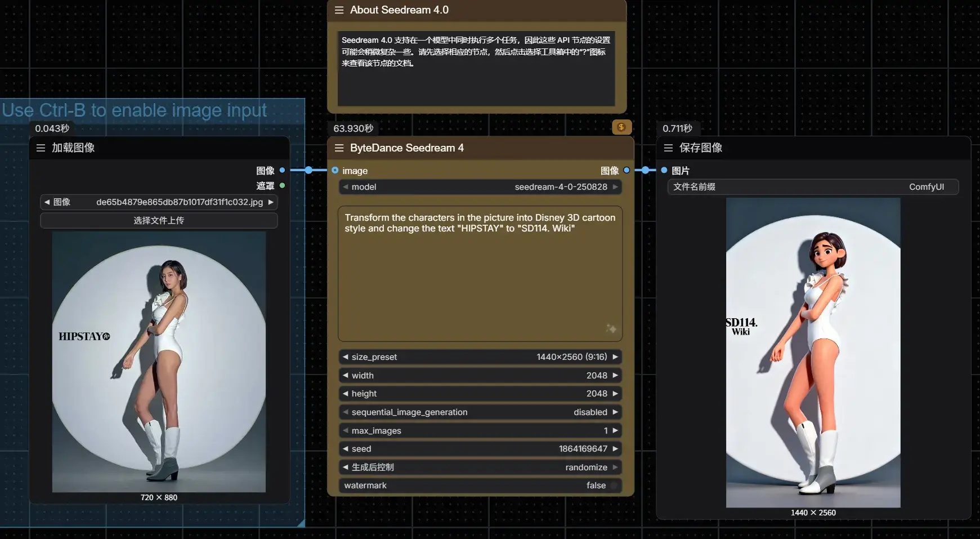Open the 生成后控制 randomize dropdown
The width and height of the screenshot is (980, 539).
pyautogui.click(x=480, y=467)
